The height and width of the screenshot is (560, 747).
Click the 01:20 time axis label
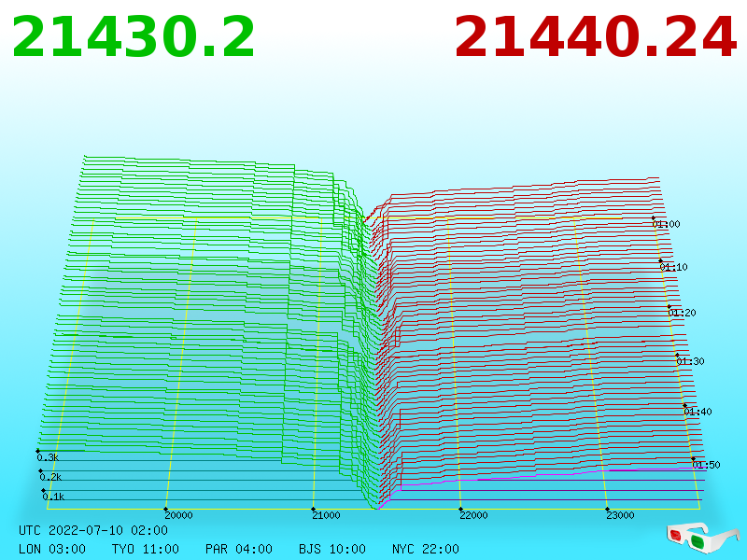(x=683, y=313)
